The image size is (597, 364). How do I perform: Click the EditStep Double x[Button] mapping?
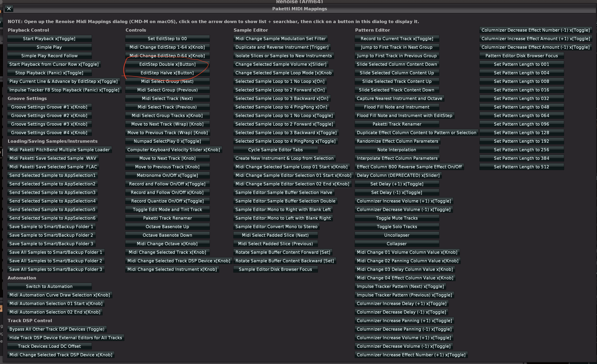point(167,65)
